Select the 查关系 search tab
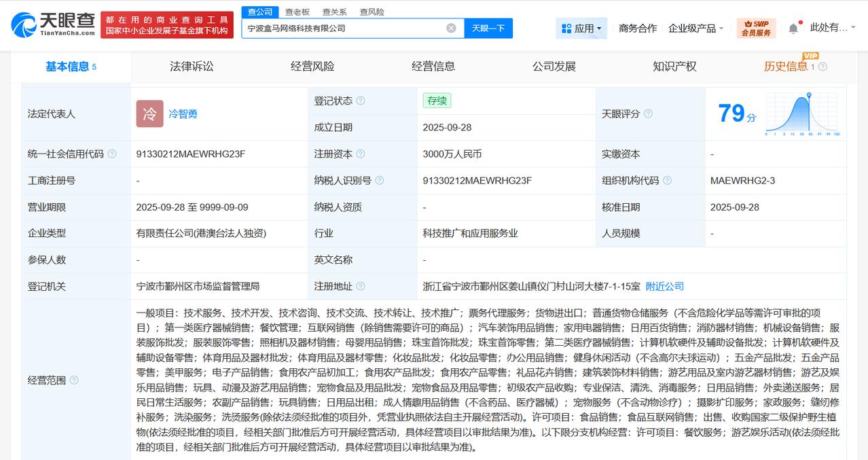Image resolution: width=868 pixels, height=460 pixels. click(334, 12)
